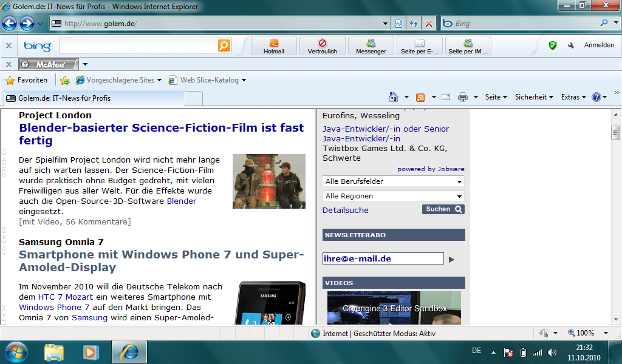Screen dimensions: 622x364
Task: Click the Vertraulich private browsing button
Action: 322,45
